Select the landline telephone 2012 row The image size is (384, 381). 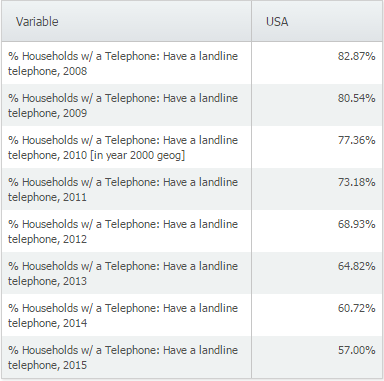(192, 231)
